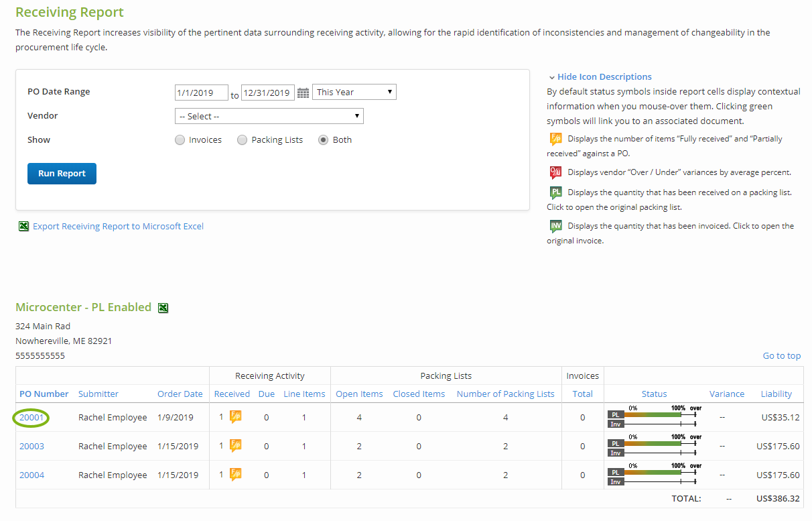Click the received flag icon for PO 20004
The height and width of the screenshot is (521, 812).
[x=236, y=475]
